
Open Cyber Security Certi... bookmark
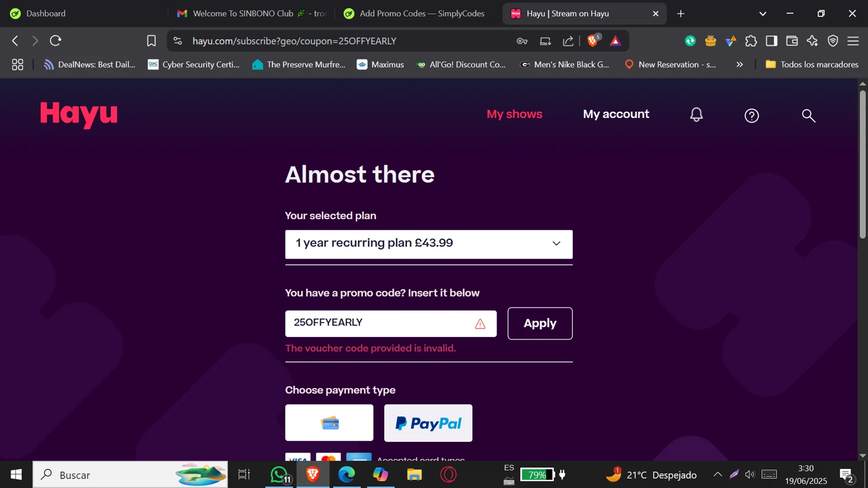pyautogui.click(x=194, y=64)
